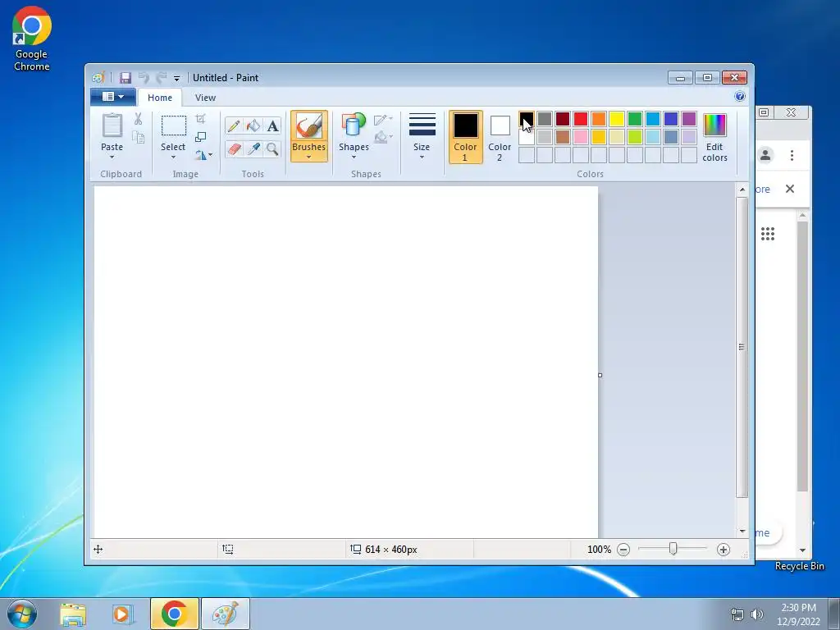
Task: Click the Resize icon
Action: [x=200, y=137]
